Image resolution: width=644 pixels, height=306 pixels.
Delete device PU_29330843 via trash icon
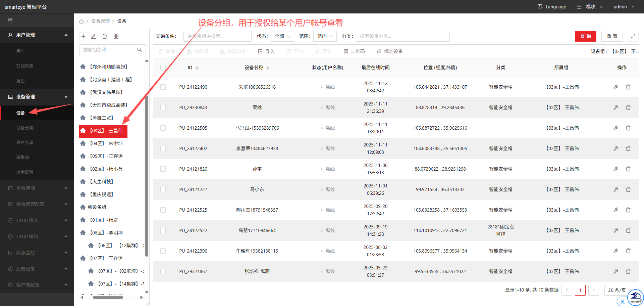(x=628, y=107)
